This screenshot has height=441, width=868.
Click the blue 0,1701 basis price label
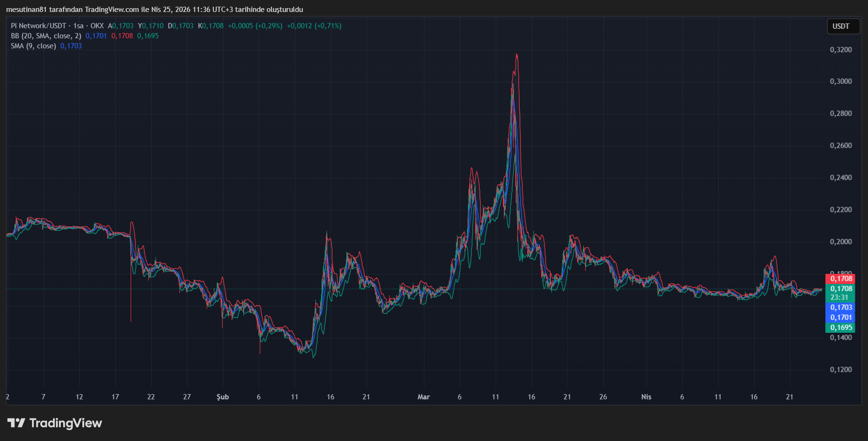point(842,318)
